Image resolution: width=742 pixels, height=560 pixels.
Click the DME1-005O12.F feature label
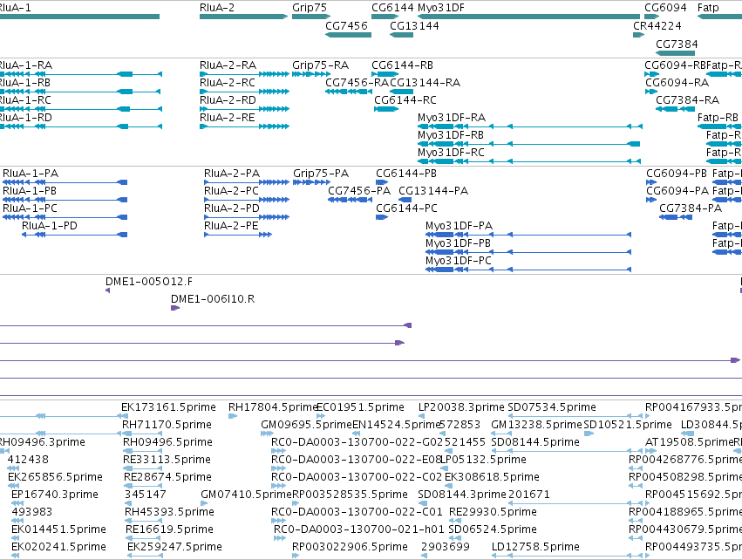click(149, 282)
